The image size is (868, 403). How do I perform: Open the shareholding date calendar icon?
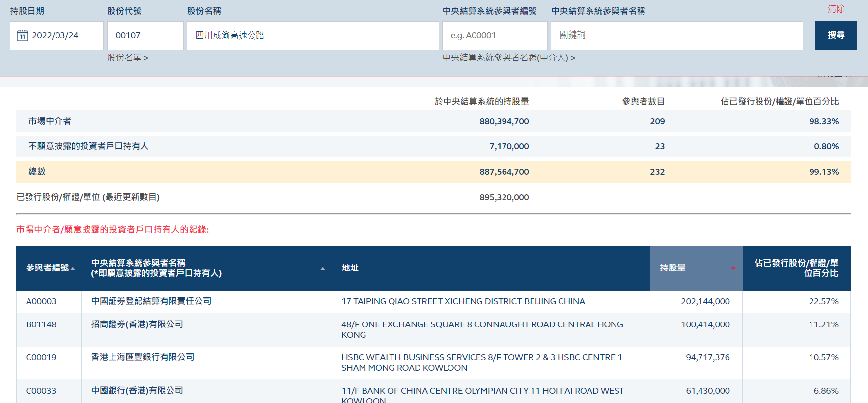pos(22,35)
